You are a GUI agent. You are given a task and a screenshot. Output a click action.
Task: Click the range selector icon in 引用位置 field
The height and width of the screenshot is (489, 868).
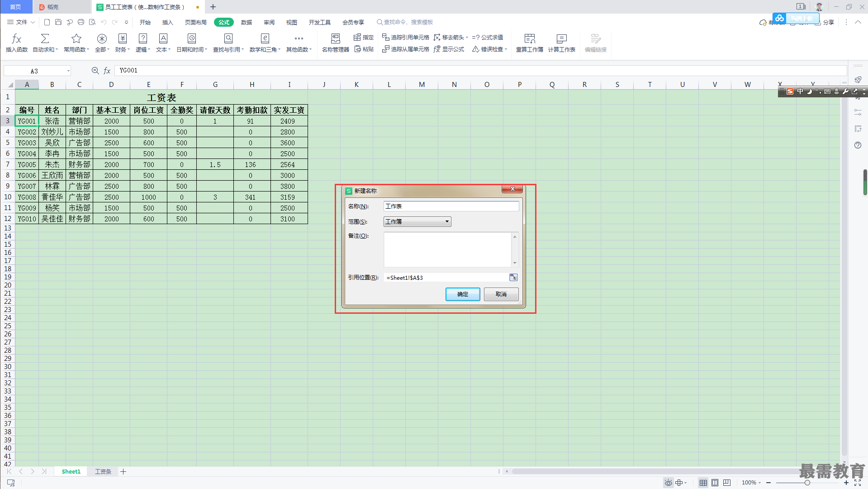513,278
